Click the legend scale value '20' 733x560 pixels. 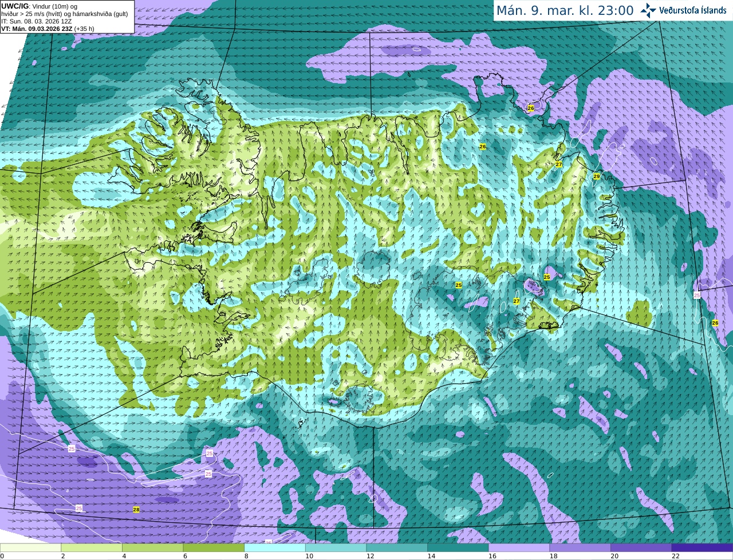pos(614,556)
